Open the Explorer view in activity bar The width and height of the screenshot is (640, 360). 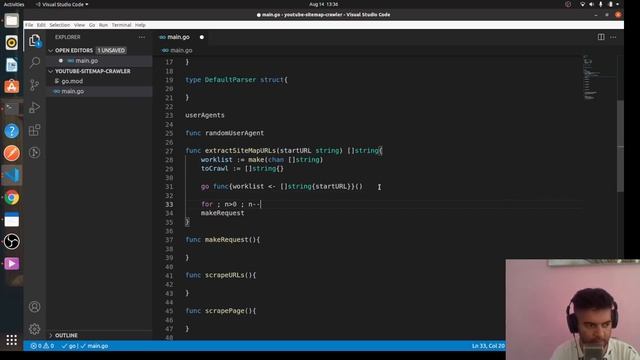pos(35,41)
